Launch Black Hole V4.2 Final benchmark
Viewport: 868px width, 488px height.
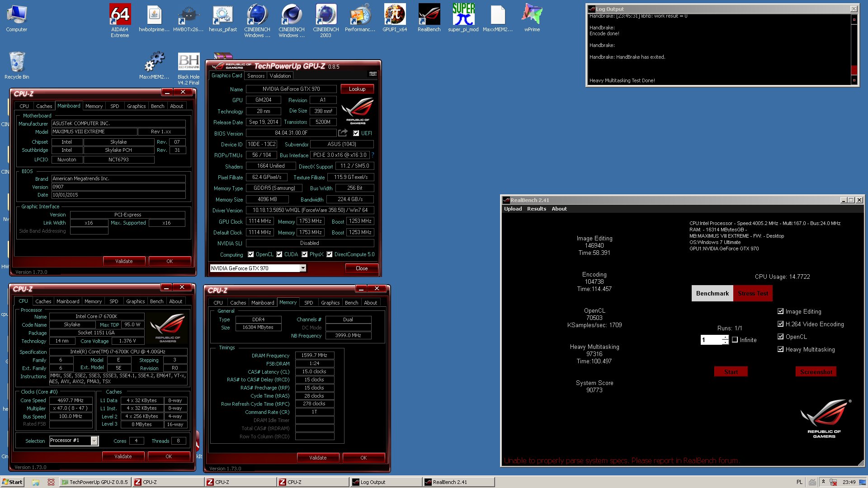pos(189,68)
